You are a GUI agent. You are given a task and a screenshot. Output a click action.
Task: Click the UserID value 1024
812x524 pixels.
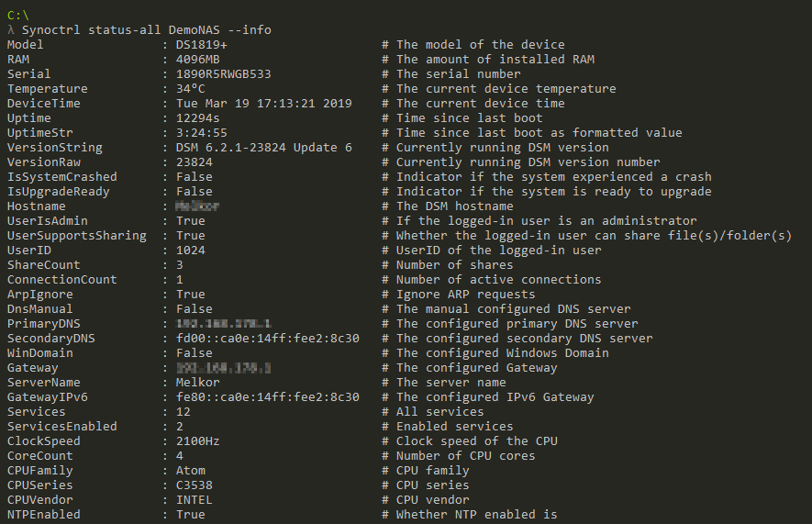[x=190, y=251]
